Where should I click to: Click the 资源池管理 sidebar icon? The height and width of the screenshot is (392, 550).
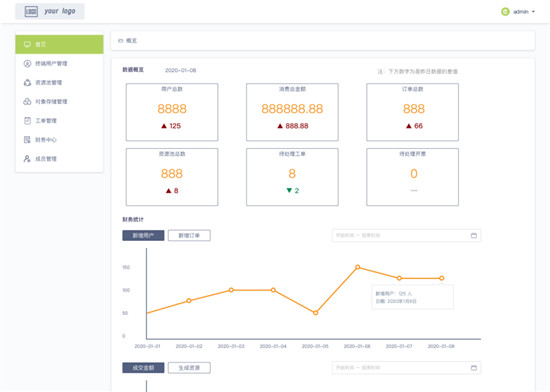tap(27, 82)
